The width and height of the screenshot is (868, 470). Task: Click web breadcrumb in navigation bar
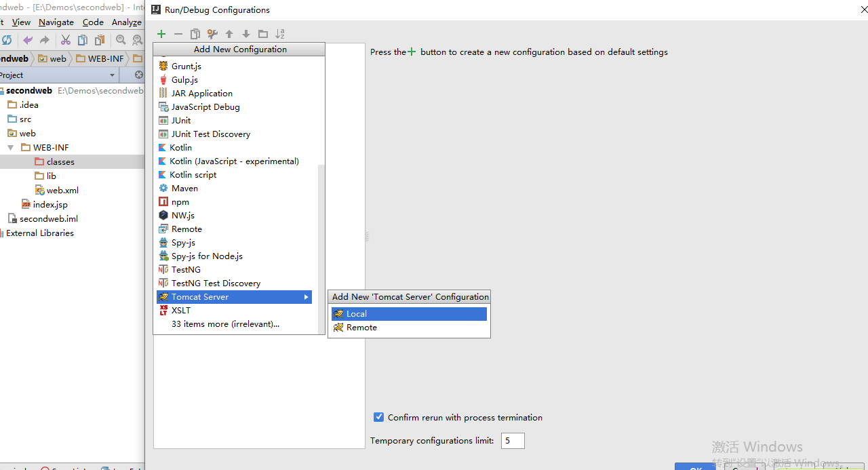[52, 58]
